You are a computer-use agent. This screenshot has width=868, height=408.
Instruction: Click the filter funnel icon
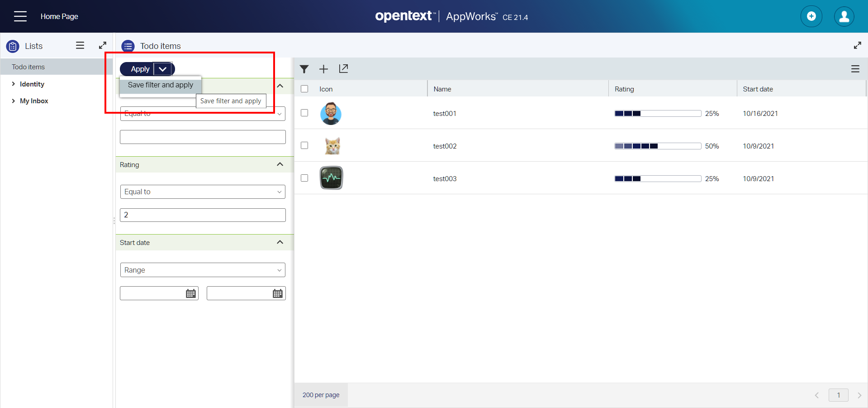coord(304,69)
